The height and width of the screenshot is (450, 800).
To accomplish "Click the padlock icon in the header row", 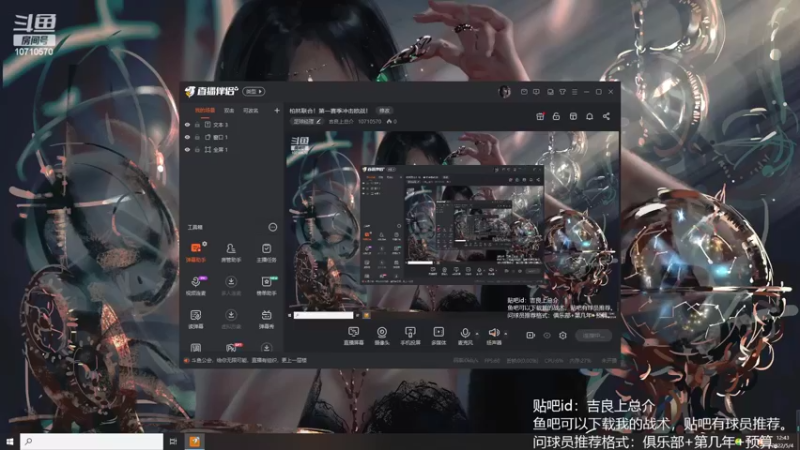I will coord(556,116).
